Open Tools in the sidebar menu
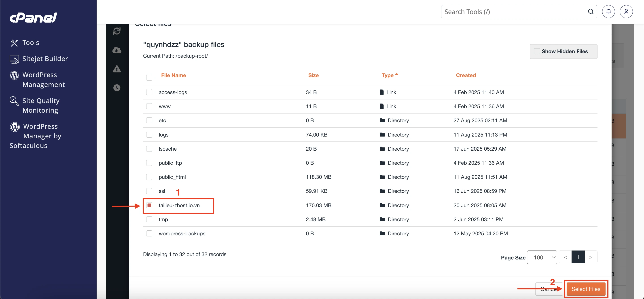644x299 pixels. click(30, 43)
